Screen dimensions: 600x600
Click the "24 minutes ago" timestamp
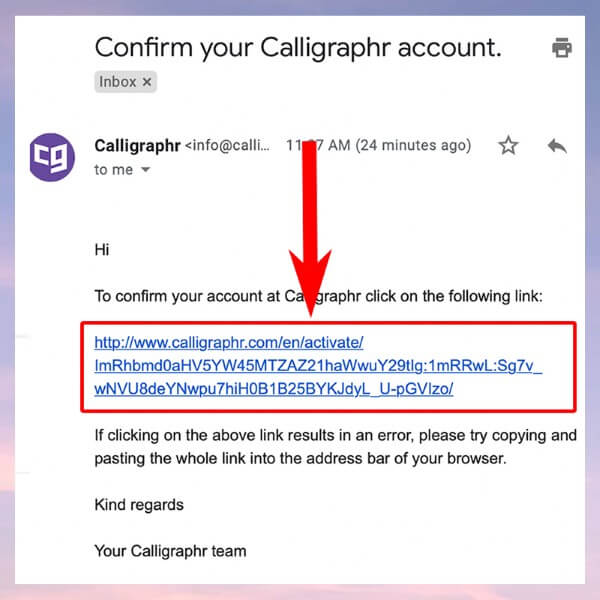coord(414,146)
